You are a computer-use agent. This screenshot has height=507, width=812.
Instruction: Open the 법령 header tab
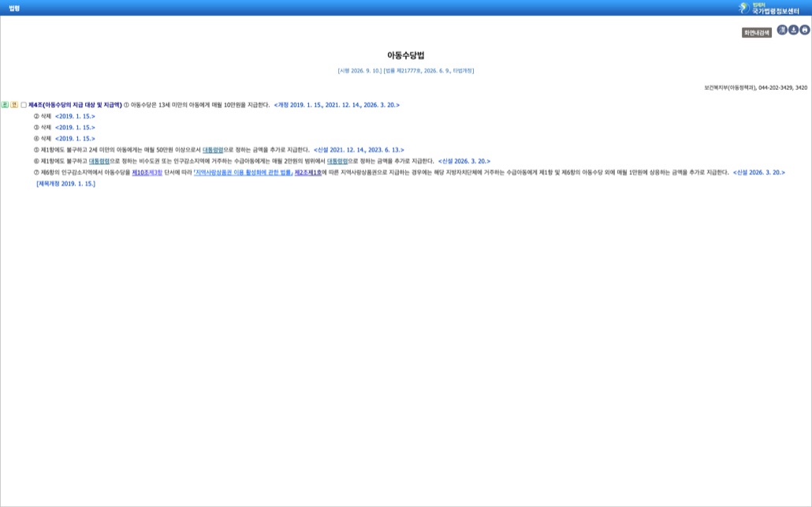click(x=14, y=9)
